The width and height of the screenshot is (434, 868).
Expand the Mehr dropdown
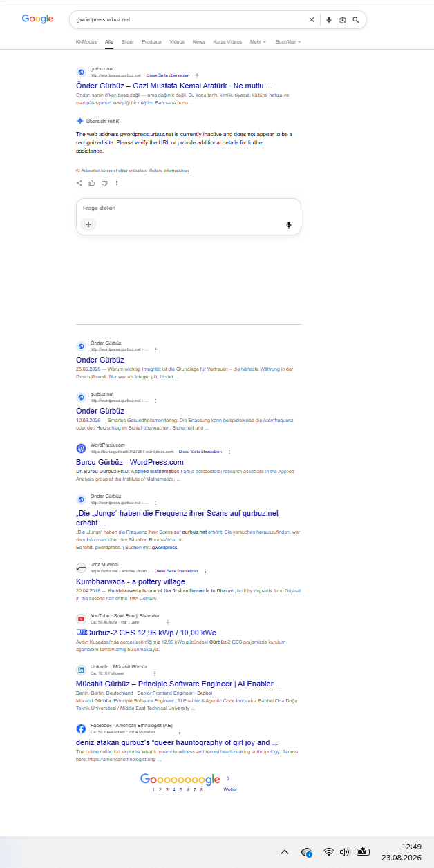pos(258,42)
